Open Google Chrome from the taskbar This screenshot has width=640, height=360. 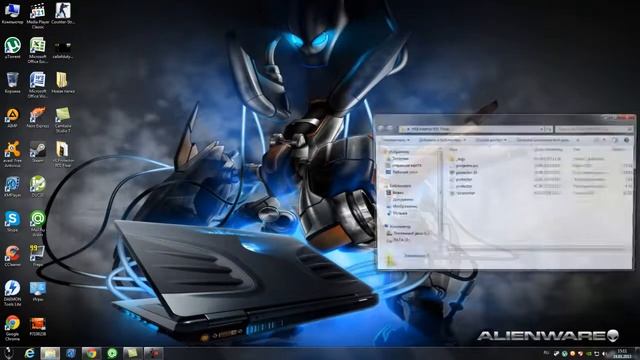(x=91, y=353)
